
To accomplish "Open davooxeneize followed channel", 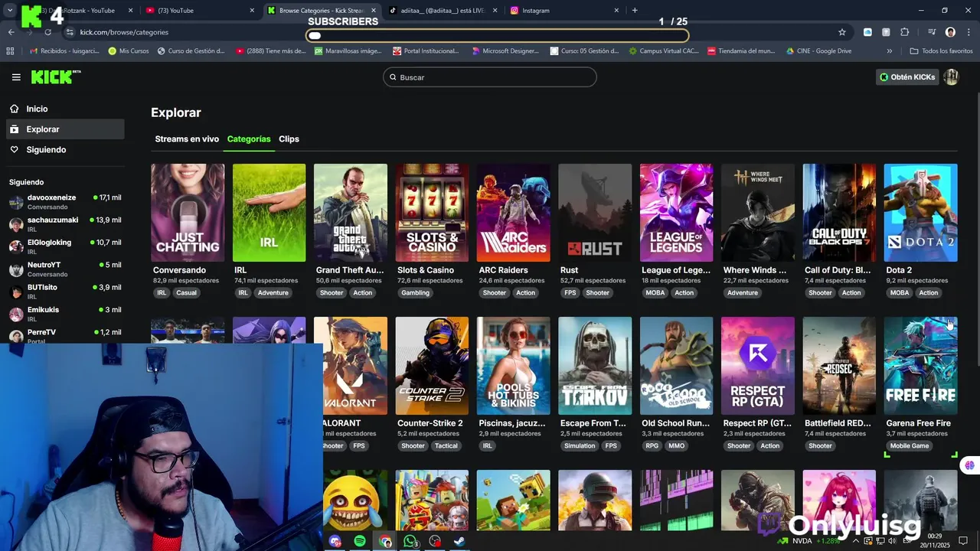I will (x=65, y=202).
